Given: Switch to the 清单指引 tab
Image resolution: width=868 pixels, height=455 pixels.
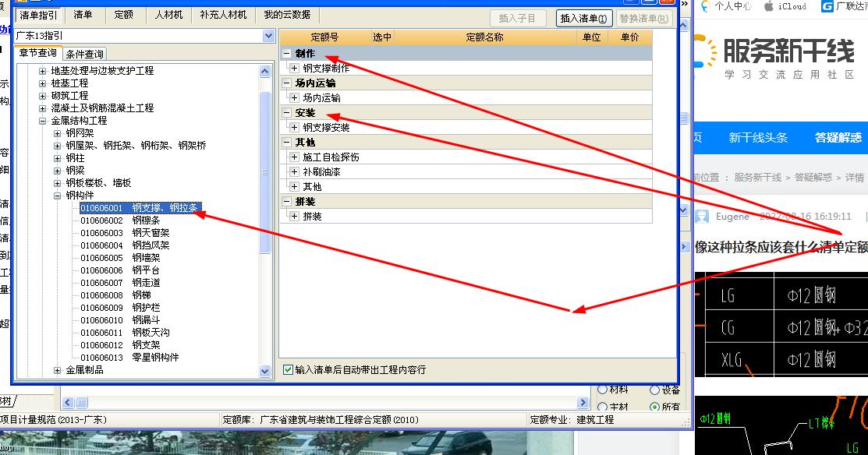Looking at the screenshot, I should click(x=38, y=15).
